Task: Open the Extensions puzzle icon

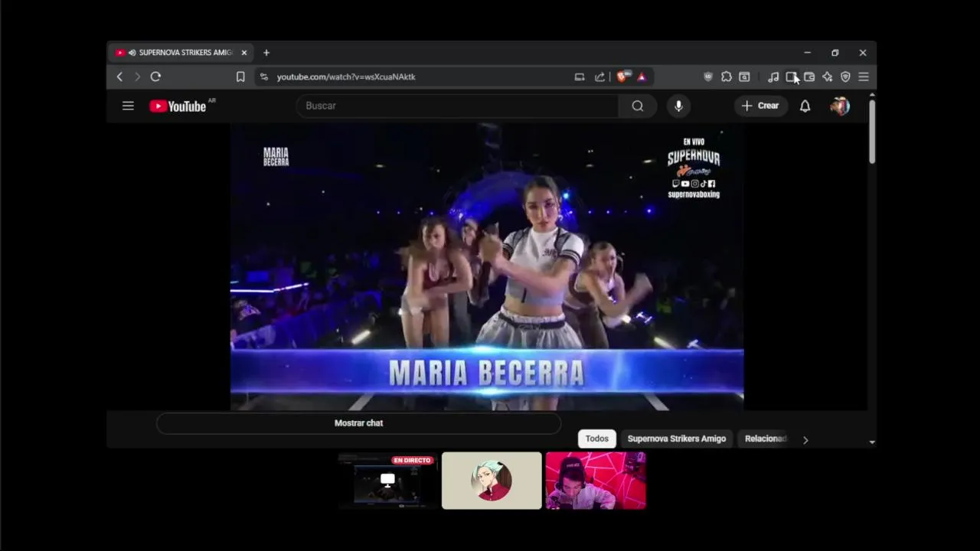Action: 727,77
